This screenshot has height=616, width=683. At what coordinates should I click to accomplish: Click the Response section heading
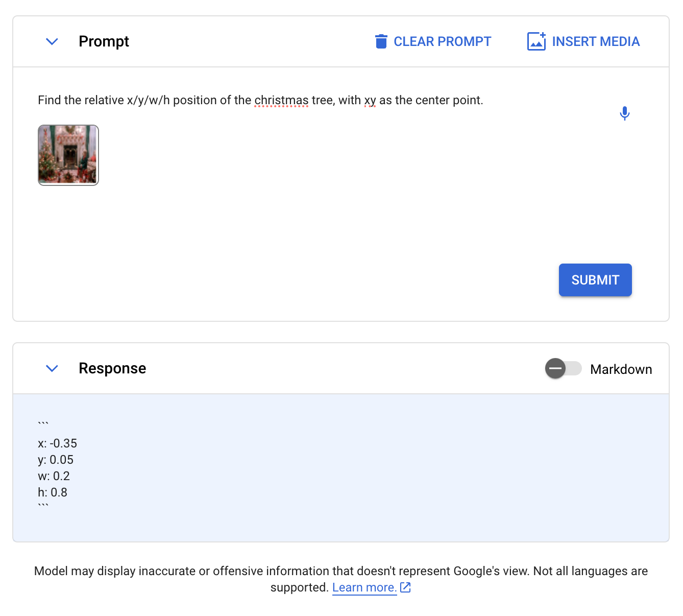112,368
